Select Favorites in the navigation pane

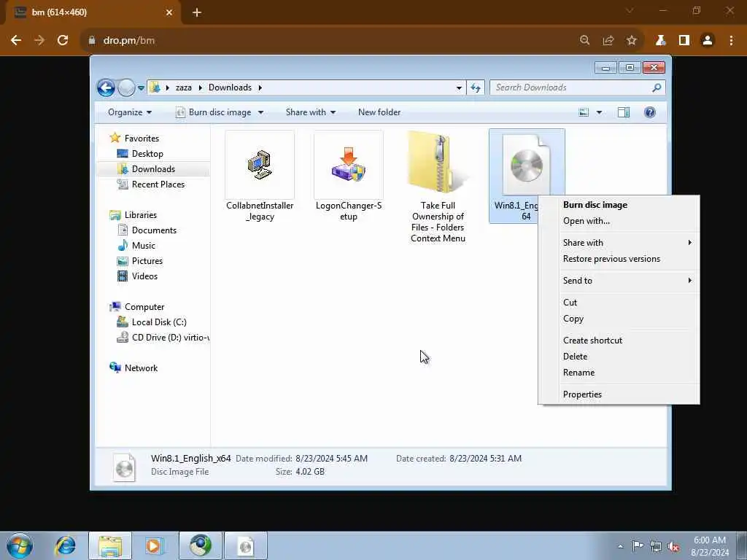(x=142, y=138)
